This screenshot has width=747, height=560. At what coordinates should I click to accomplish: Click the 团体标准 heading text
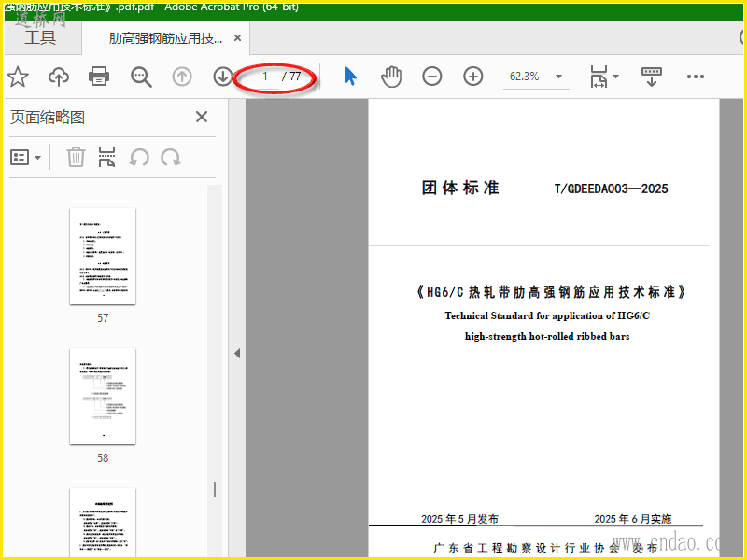coord(460,188)
